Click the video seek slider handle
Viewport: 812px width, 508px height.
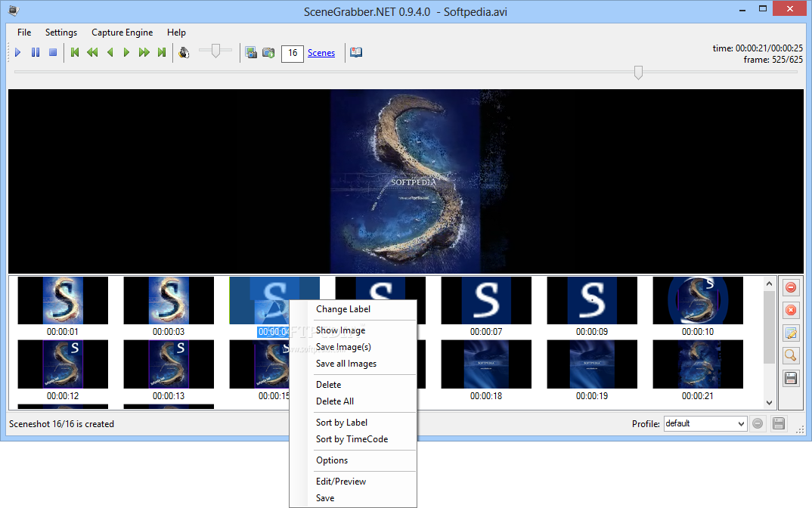639,73
